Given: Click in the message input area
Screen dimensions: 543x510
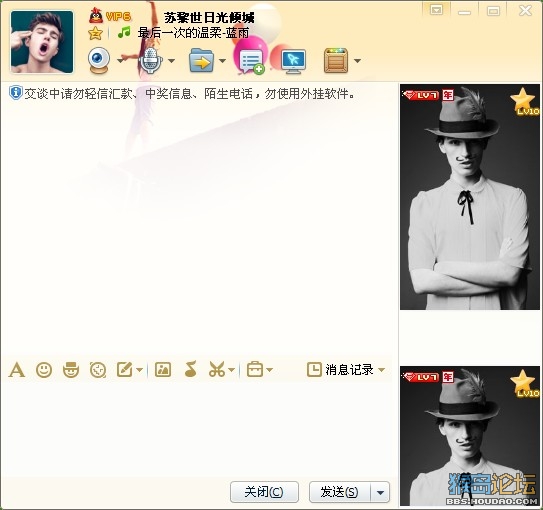Looking at the screenshot, I should click(197, 429).
